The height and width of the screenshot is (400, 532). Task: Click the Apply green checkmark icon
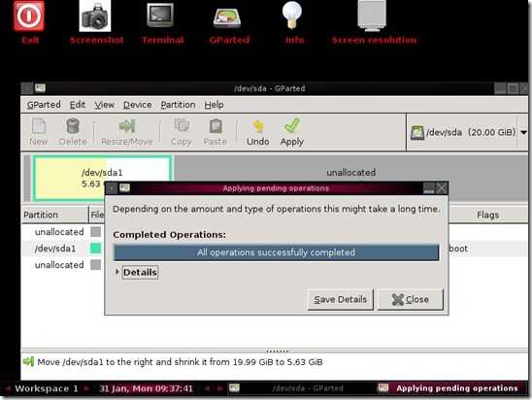point(292,125)
